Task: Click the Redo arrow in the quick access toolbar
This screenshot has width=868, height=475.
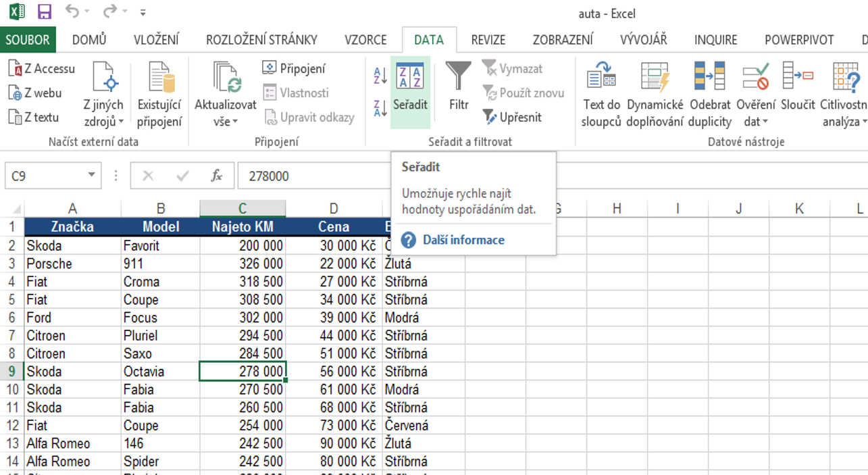Action: pyautogui.click(x=109, y=11)
